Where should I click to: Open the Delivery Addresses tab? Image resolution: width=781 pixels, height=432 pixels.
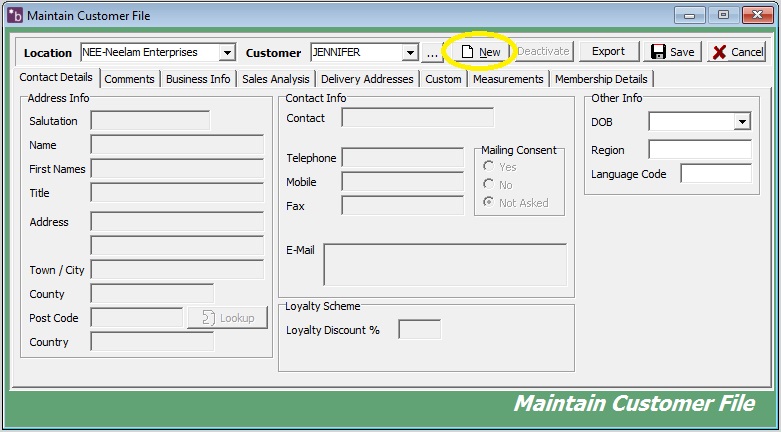pyautogui.click(x=368, y=79)
